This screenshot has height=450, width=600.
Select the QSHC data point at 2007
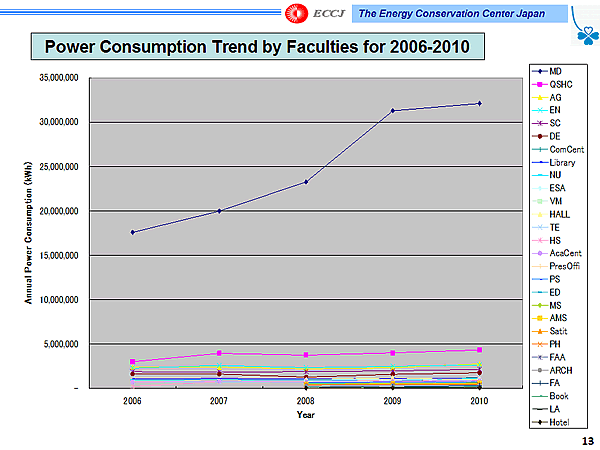click(219, 353)
